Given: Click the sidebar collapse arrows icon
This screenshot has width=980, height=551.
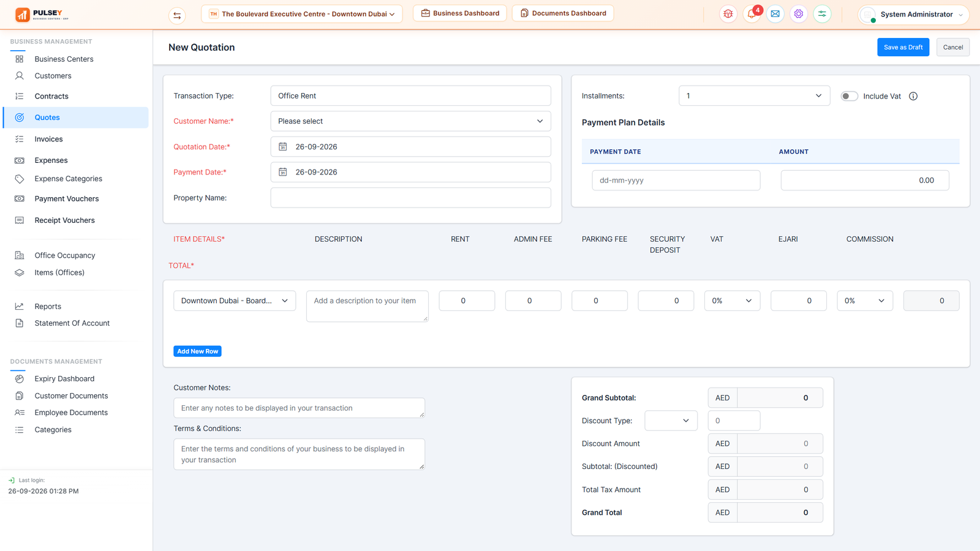Looking at the screenshot, I should point(177,15).
